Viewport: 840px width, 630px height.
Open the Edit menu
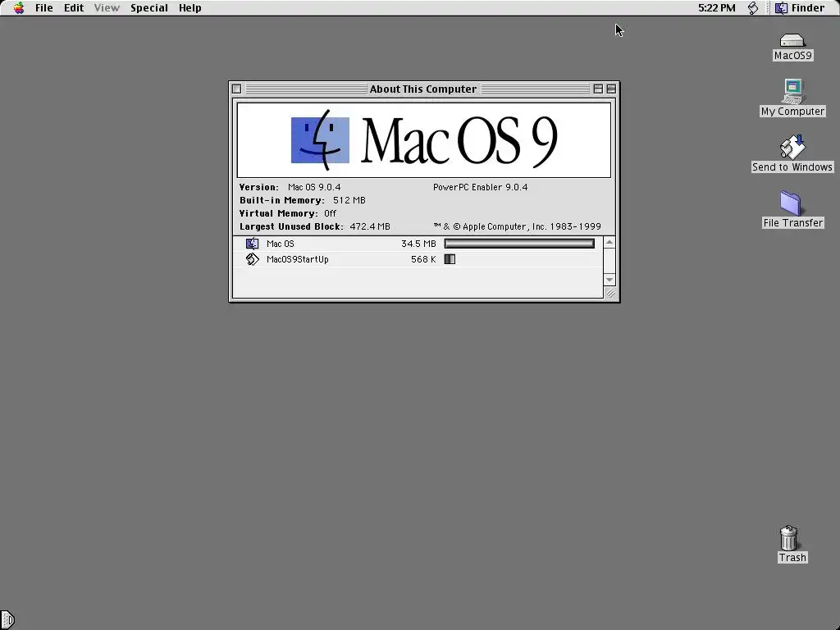tap(74, 8)
